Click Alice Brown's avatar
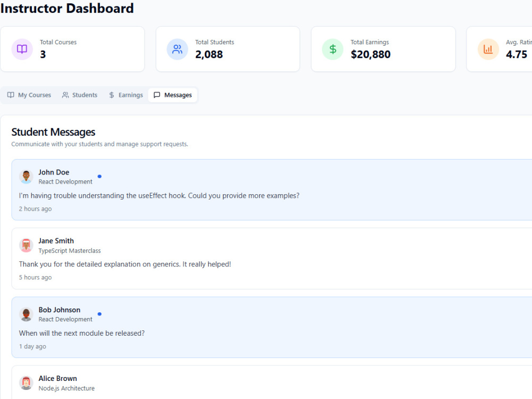 (x=26, y=383)
